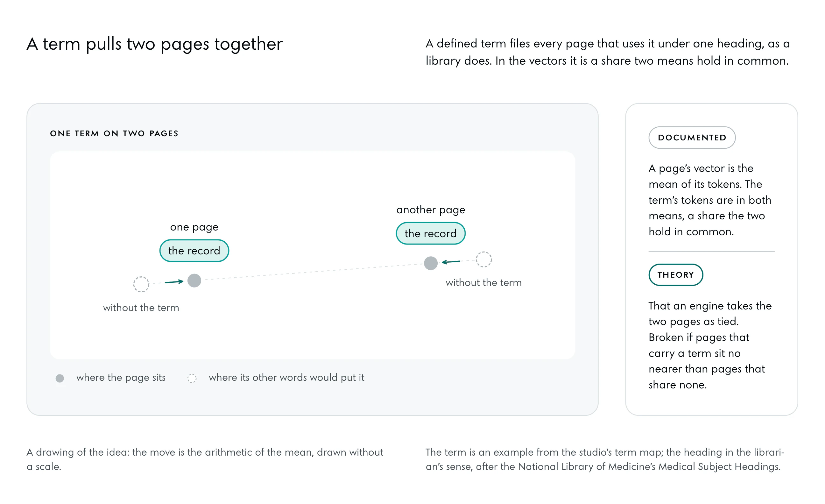The height and width of the screenshot is (504, 825).
Task: Click the 'where the page sits' legend text
Action: coord(121,377)
